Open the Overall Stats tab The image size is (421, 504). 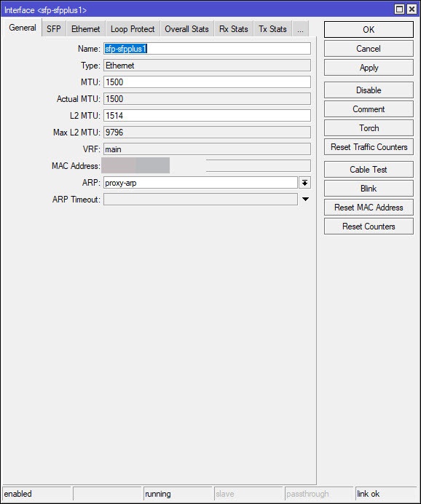(x=186, y=29)
